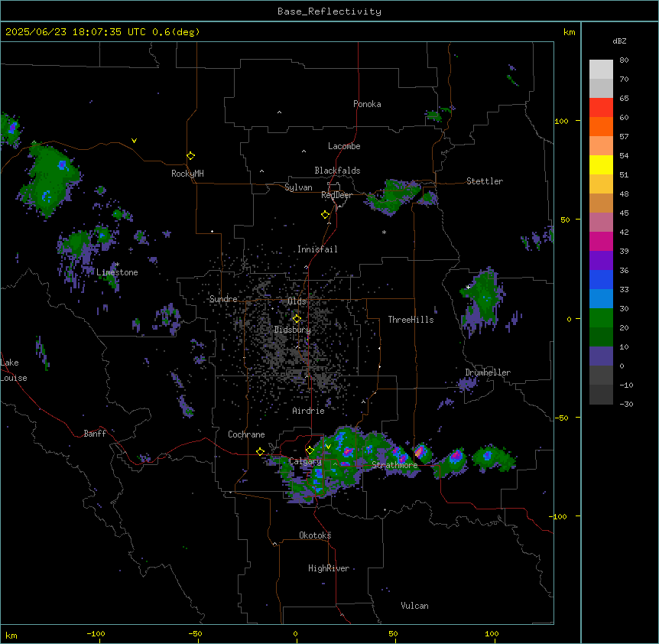Click the Cochrane city label
This screenshot has width=659, height=644.
pyautogui.click(x=246, y=434)
